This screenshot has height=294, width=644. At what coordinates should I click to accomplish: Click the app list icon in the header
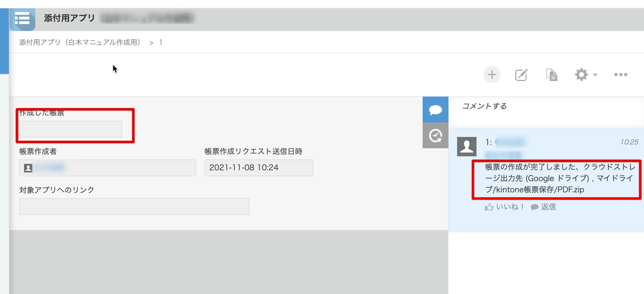22,19
